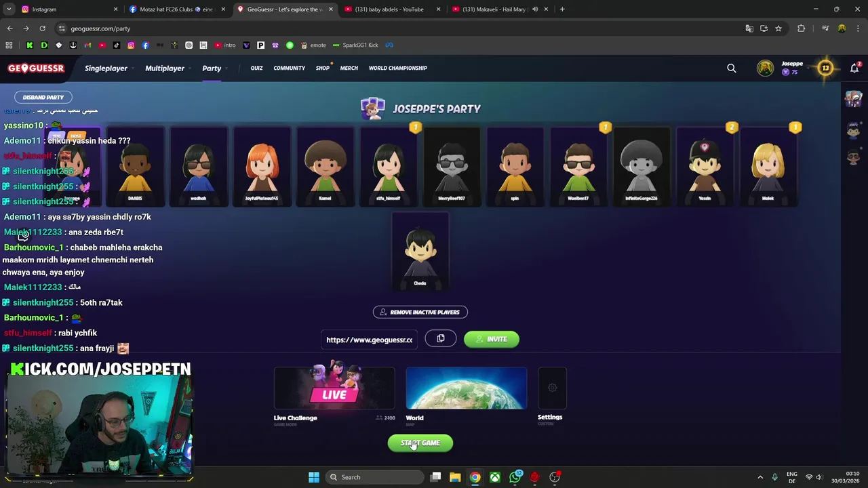This screenshot has width=868, height=488.
Task: Translate page icon in address bar
Action: [749, 28]
